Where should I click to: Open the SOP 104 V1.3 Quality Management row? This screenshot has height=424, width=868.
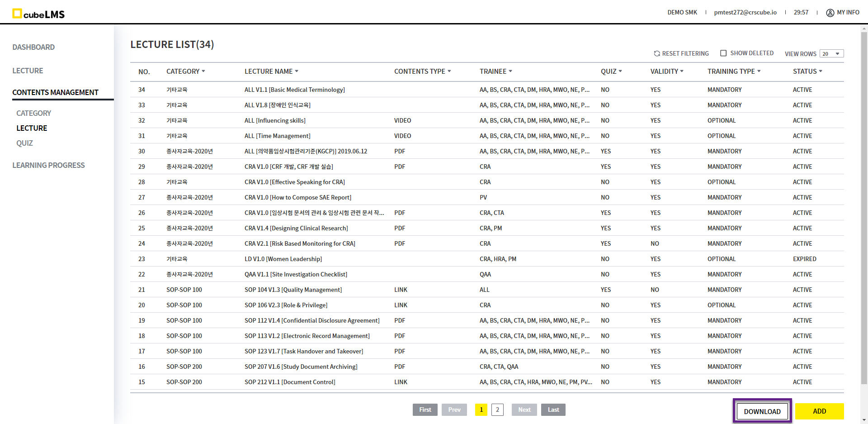click(293, 290)
